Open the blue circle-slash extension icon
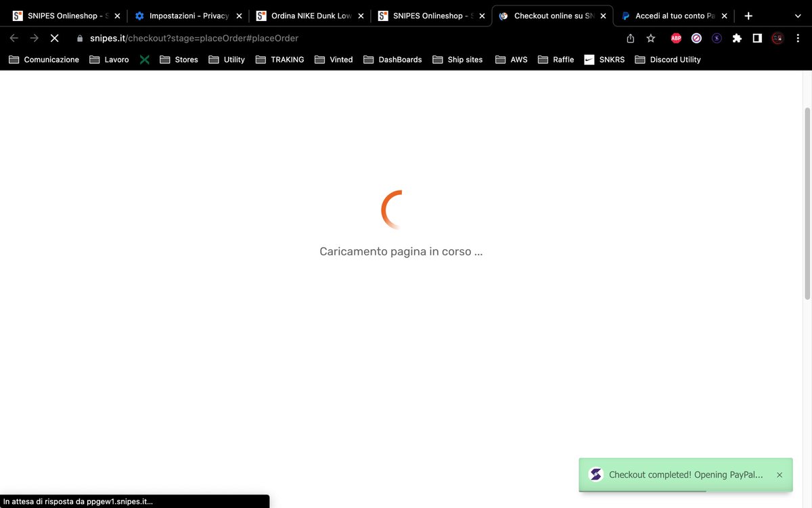812x508 pixels. pos(696,39)
